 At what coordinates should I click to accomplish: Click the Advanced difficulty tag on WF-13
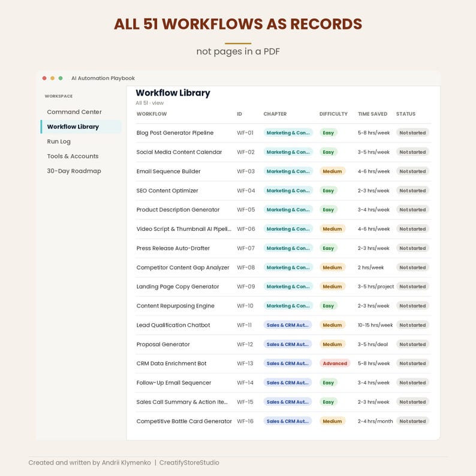335,363
